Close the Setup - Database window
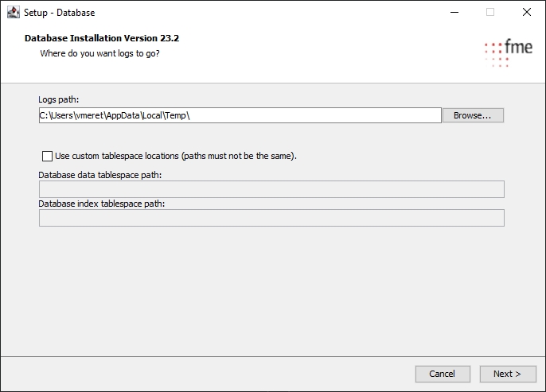The width and height of the screenshot is (546, 392). [x=527, y=12]
